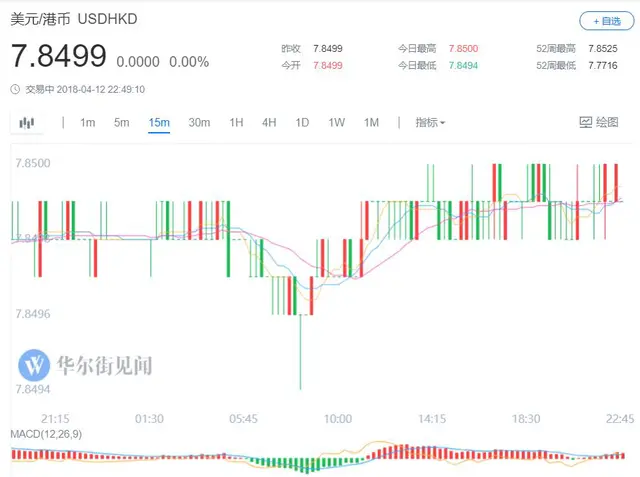The image size is (640, 477).
Task: Click the 美元/港币 USDHKD title
Action: (74, 19)
